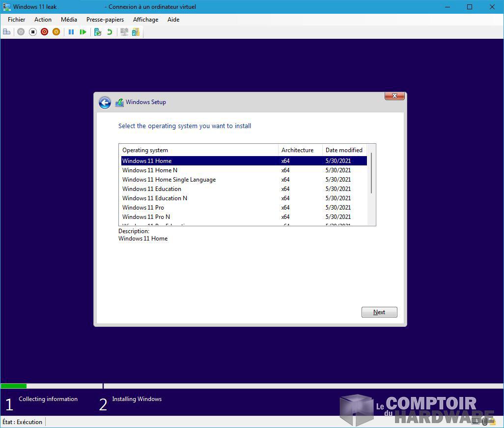Open the Action menu
This screenshot has height=428, width=504.
[43, 20]
